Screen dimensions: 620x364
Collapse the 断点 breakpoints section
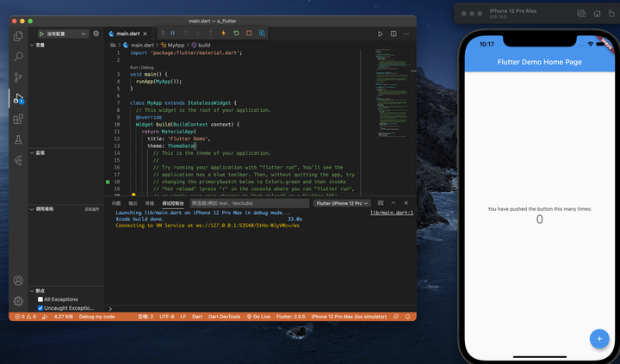point(38,291)
